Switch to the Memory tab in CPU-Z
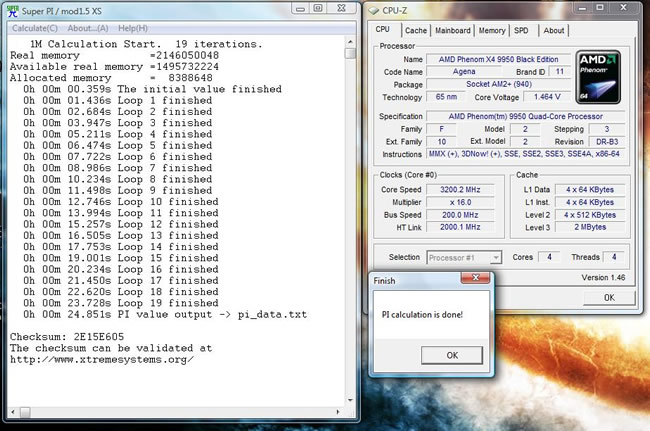 [x=492, y=30]
